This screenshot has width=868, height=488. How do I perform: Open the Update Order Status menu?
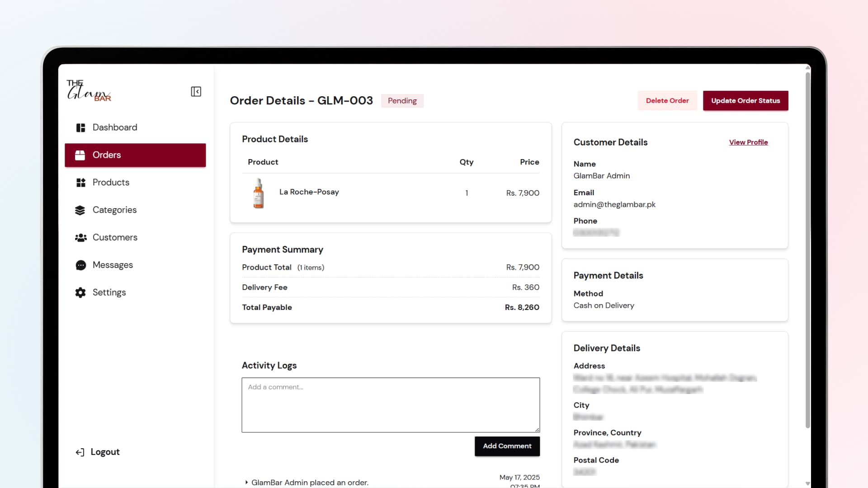coord(745,101)
